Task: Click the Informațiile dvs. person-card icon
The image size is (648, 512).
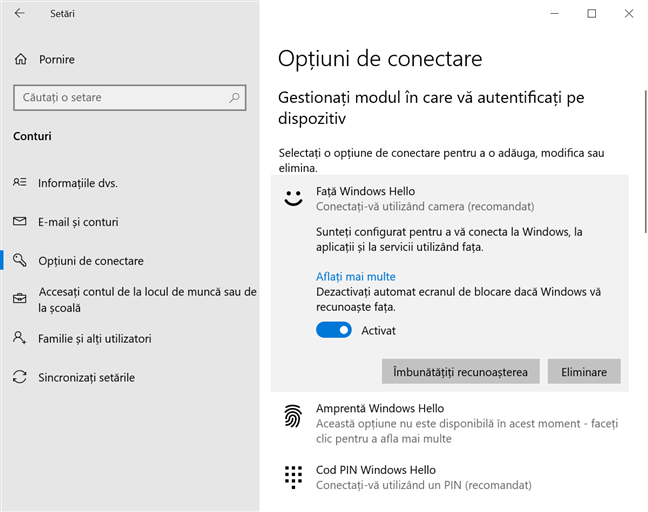Action: tap(19, 182)
